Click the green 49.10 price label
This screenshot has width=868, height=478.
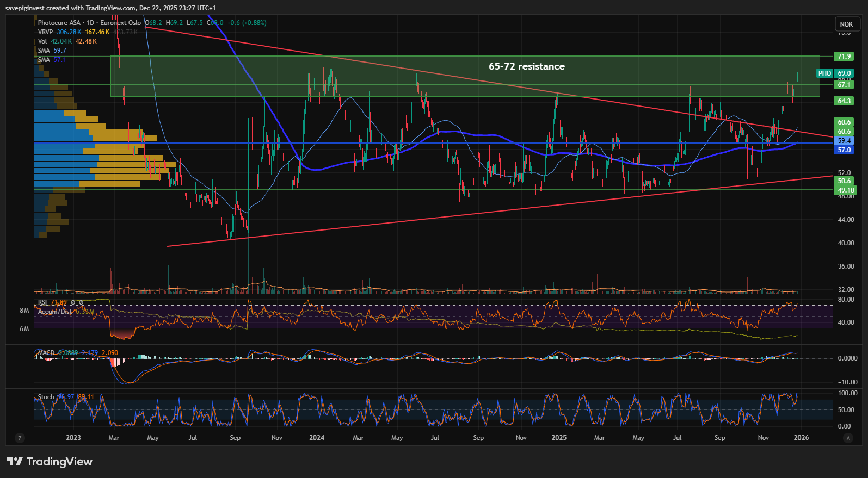pyautogui.click(x=846, y=190)
